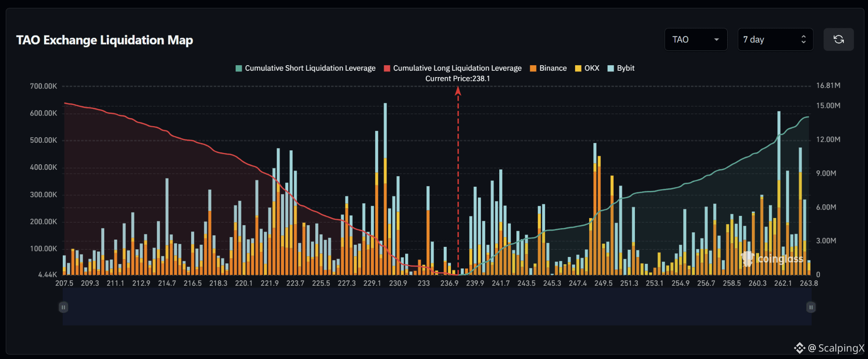The width and height of the screenshot is (868, 359).
Task: Click the 6.00M right axis label
Action: pyautogui.click(x=826, y=207)
